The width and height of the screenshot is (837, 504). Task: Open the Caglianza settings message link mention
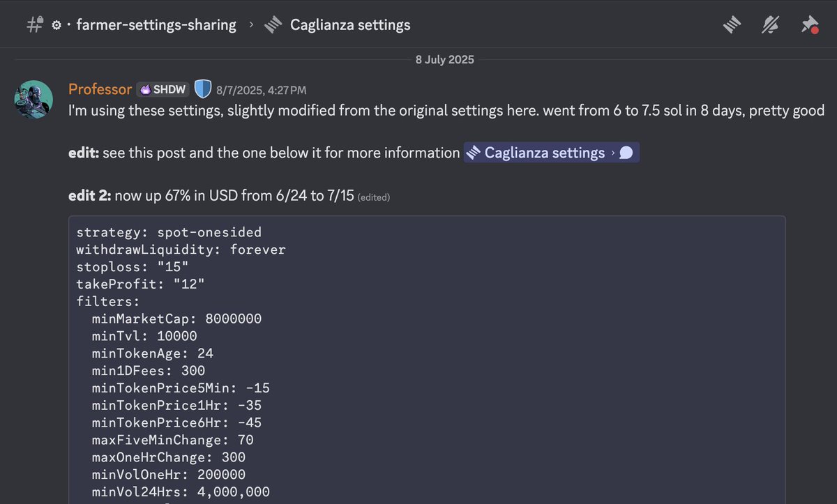coord(551,153)
